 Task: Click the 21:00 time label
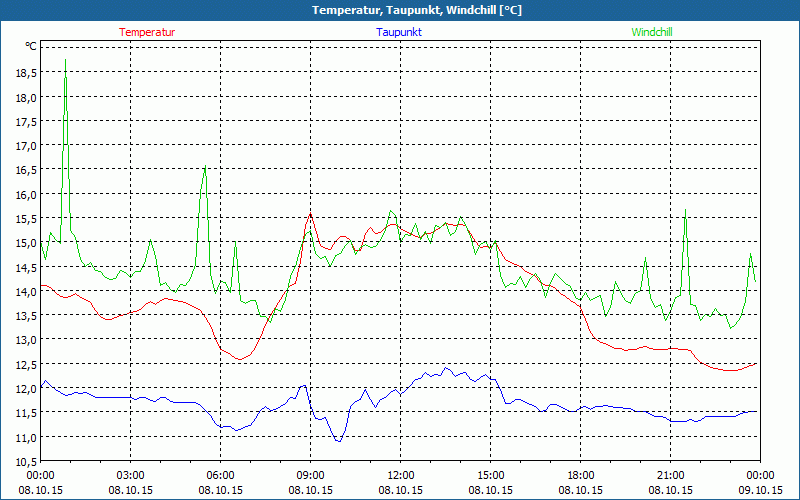point(670,476)
